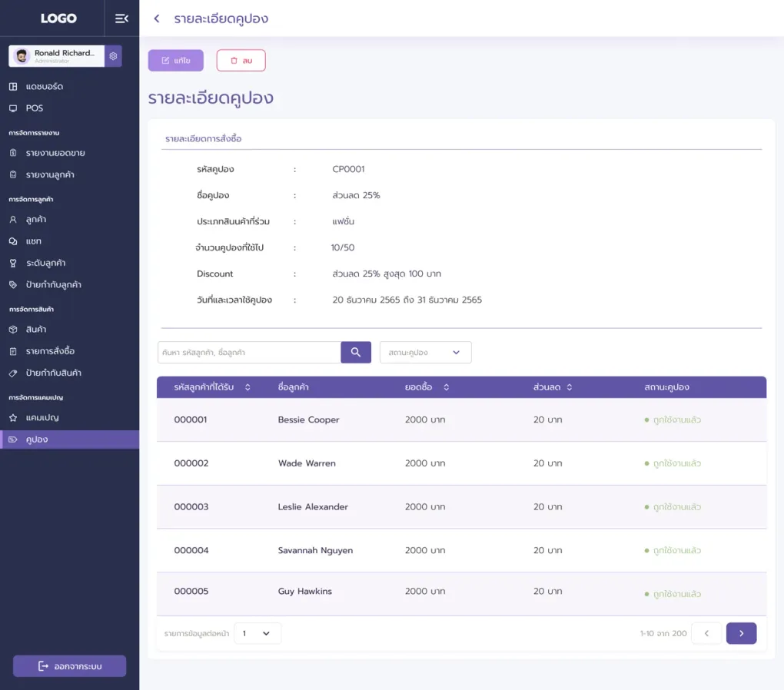Open สินค้า products menu item
The image size is (784, 690).
[x=69, y=330]
